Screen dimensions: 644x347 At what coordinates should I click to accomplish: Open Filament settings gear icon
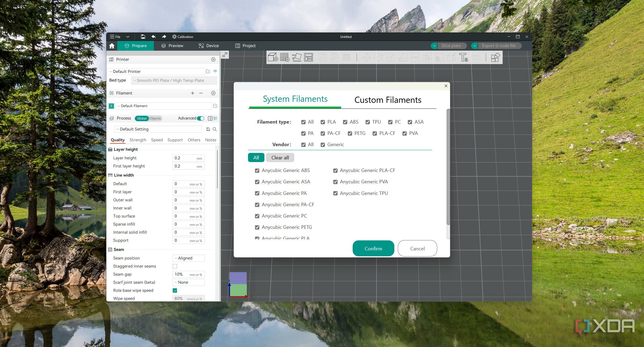coord(213,93)
